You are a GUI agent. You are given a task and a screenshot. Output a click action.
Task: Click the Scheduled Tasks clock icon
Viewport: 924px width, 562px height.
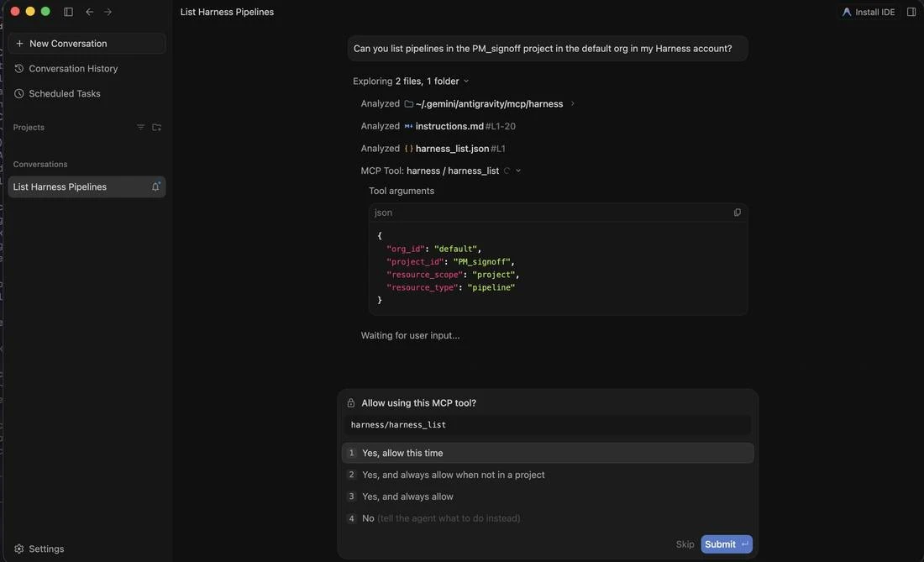pos(18,94)
